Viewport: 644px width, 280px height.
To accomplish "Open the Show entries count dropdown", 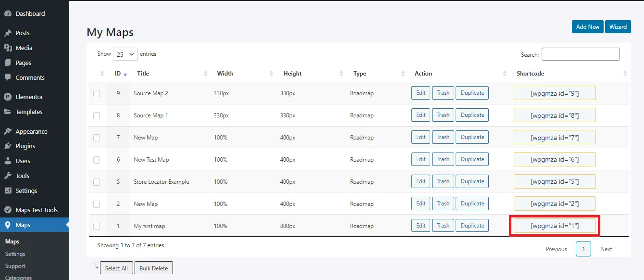I will [125, 54].
